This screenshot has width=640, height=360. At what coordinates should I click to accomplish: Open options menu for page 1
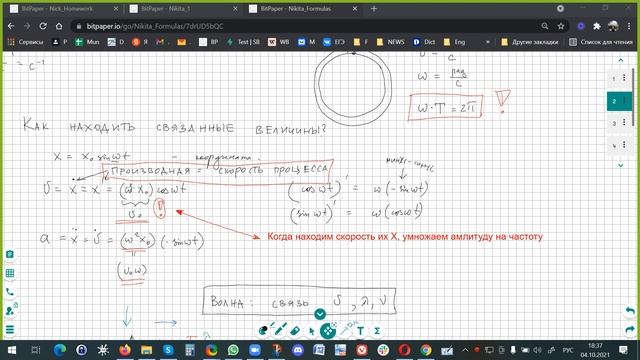click(624, 78)
